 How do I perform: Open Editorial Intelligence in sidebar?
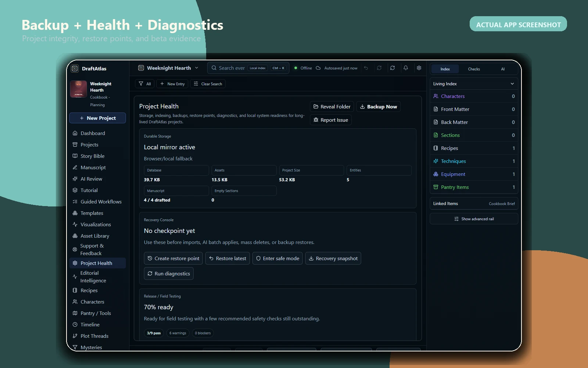(97, 277)
